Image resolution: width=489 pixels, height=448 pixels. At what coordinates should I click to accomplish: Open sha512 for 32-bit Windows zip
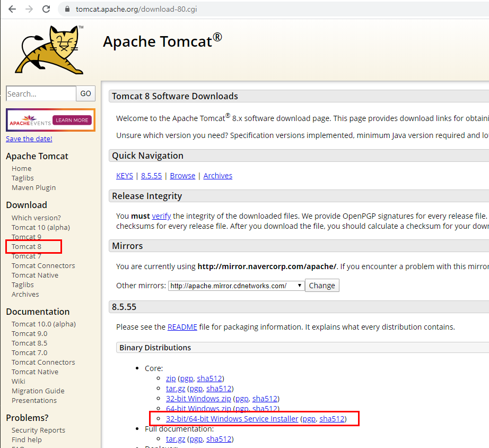265,399
